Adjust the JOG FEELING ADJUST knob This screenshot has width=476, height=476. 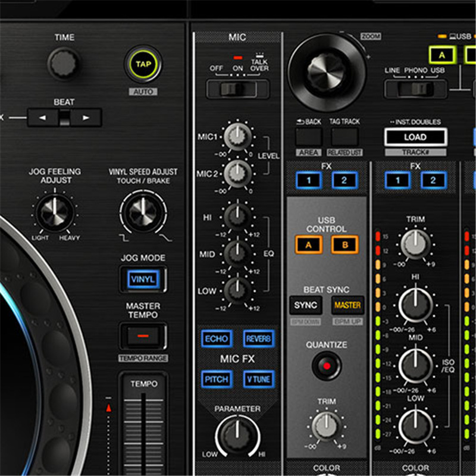[x=55, y=212]
